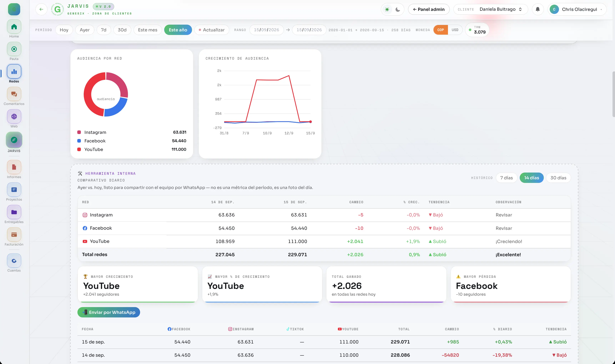This screenshot has height=364, width=615.
Task: Click the Total redes row label
Action: pyautogui.click(x=95, y=255)
